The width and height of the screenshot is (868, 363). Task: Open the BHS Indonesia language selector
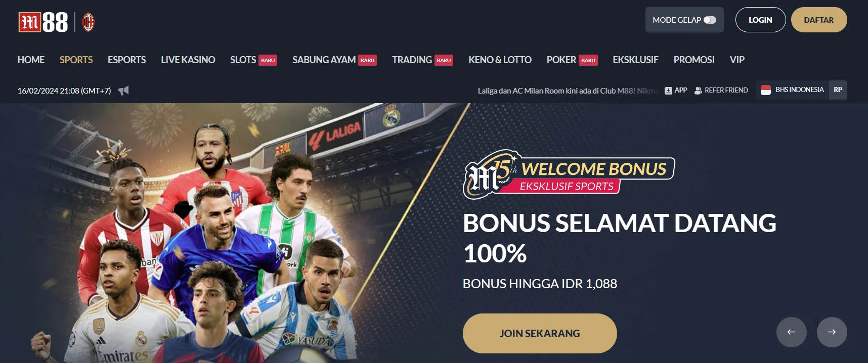[793, 90]
